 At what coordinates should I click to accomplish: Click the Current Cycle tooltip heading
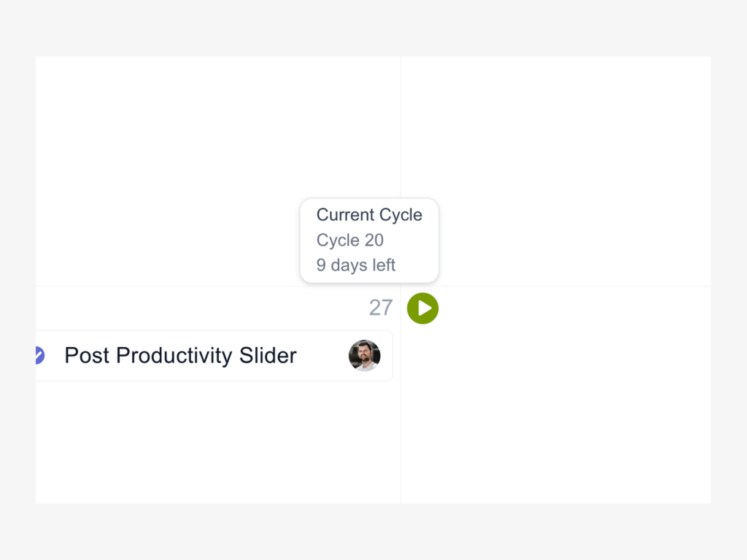coord(369,215)
